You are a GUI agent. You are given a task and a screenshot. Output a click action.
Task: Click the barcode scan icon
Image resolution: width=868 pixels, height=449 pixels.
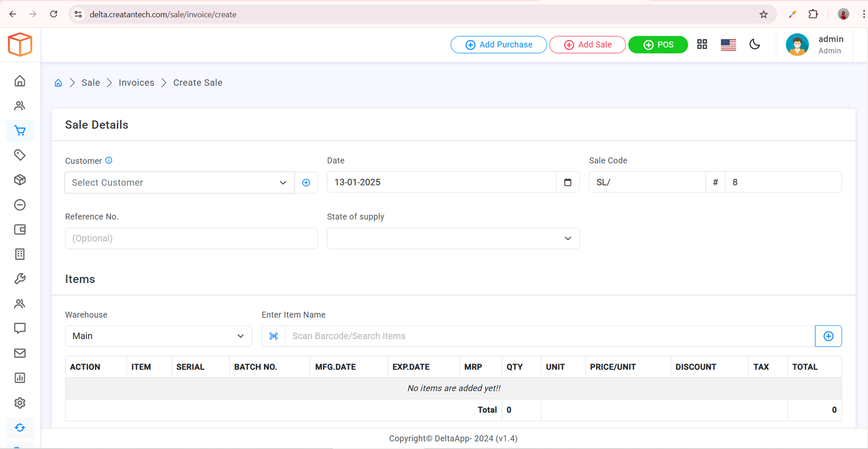click(273, 336)
